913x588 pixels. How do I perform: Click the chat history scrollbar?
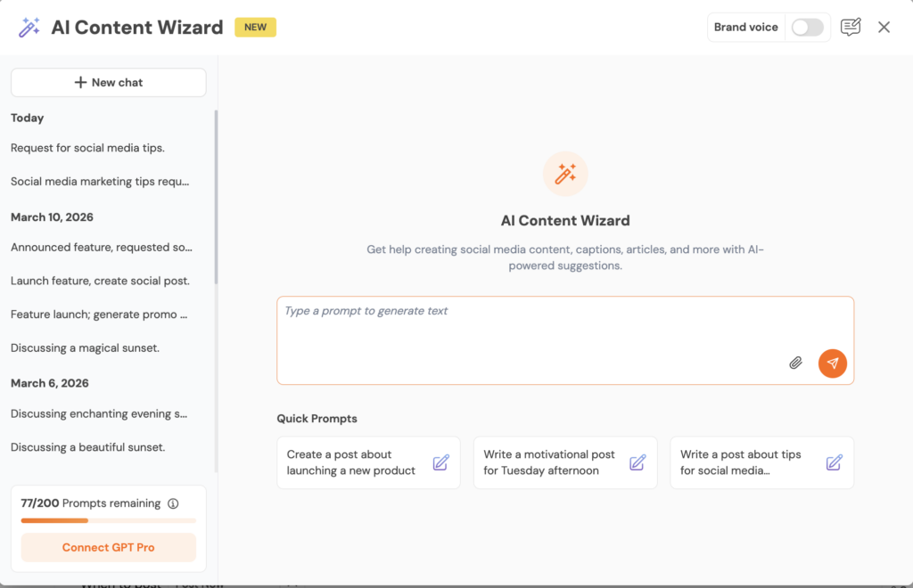(x=216, y=196)
